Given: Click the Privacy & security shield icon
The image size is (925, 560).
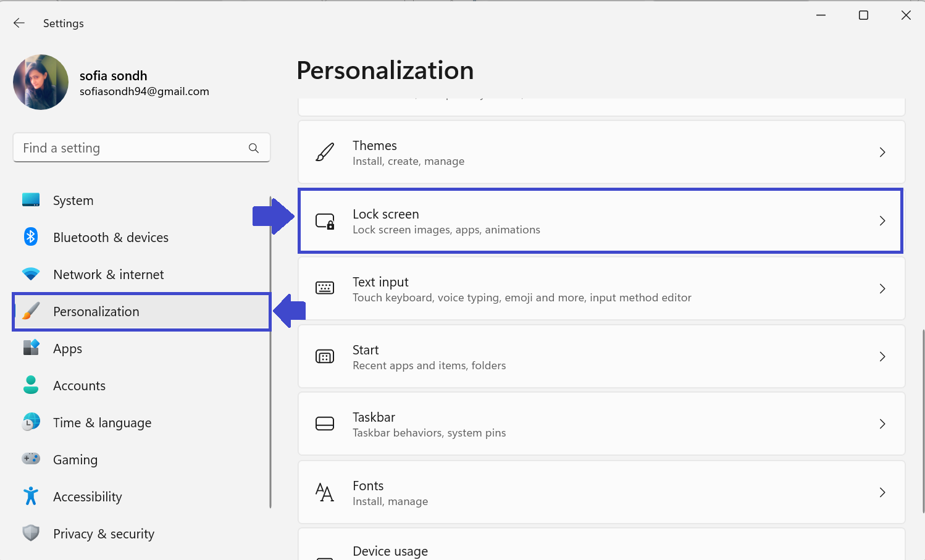Looking at the screenshot, I should coord(31,533).
